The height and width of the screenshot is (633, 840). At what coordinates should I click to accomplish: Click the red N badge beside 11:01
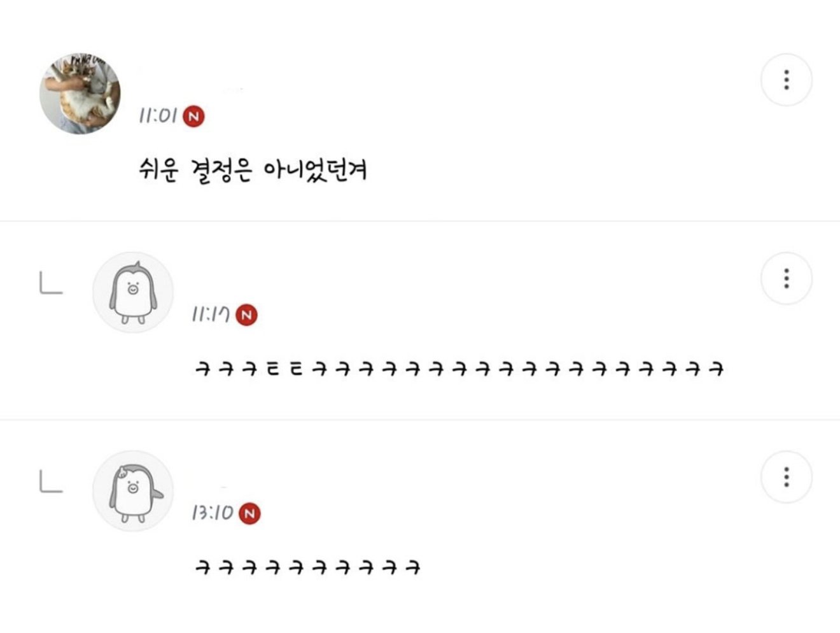pos(194,117)
